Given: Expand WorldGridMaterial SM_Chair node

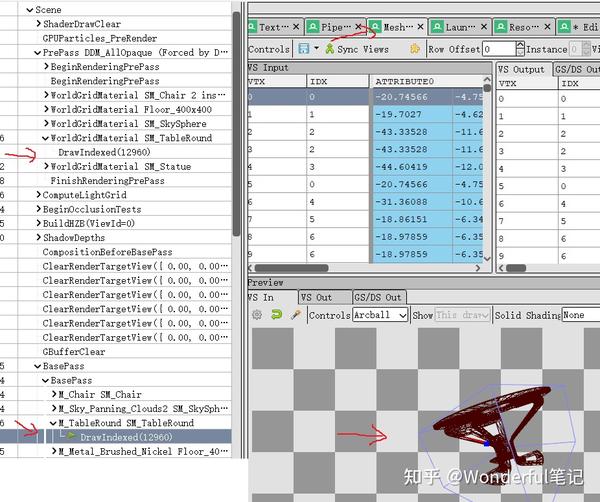Looking at the screenshot, I should 46,95.
